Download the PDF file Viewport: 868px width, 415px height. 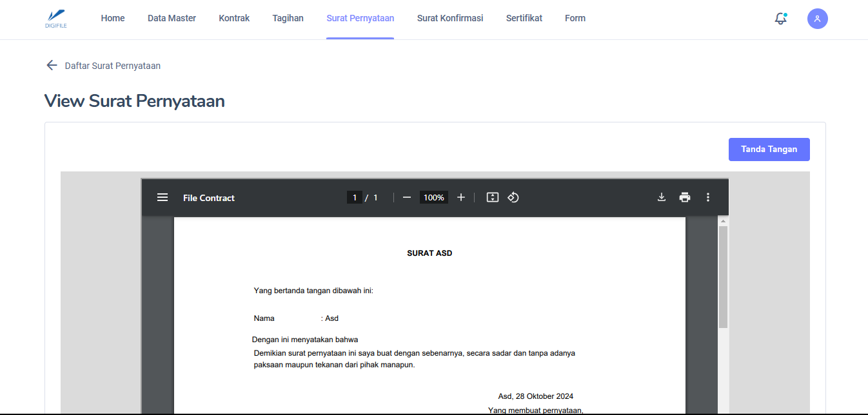(661, 197)
